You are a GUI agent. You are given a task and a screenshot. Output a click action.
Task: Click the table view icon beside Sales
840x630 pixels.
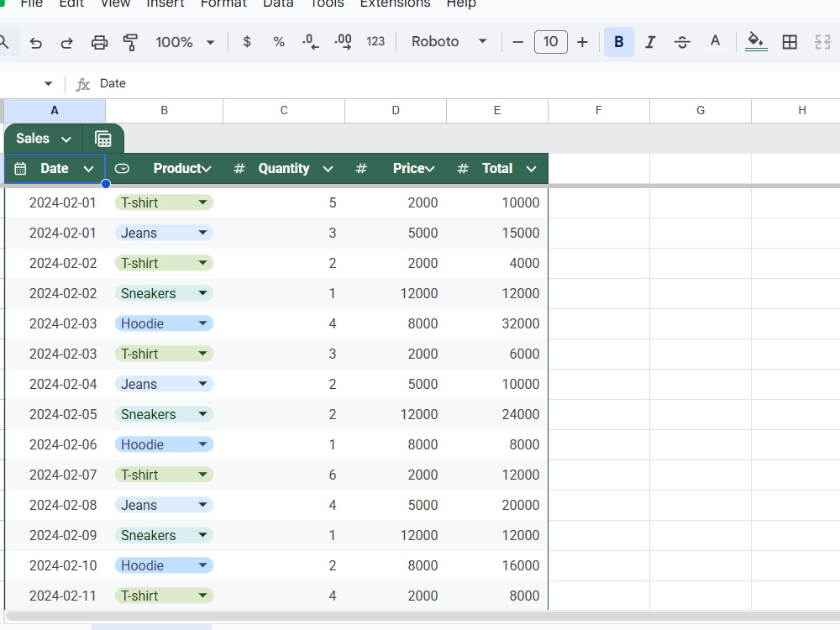coord(102,139)
